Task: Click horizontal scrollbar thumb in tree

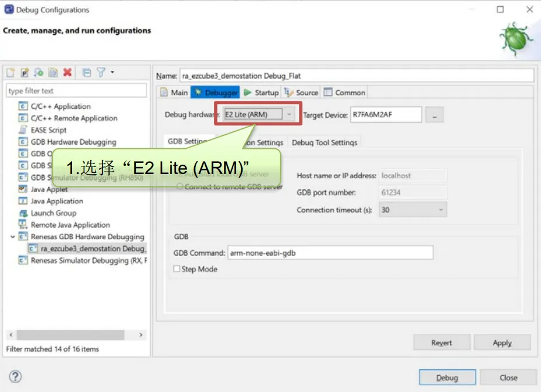Action: [x=70, y=335]
